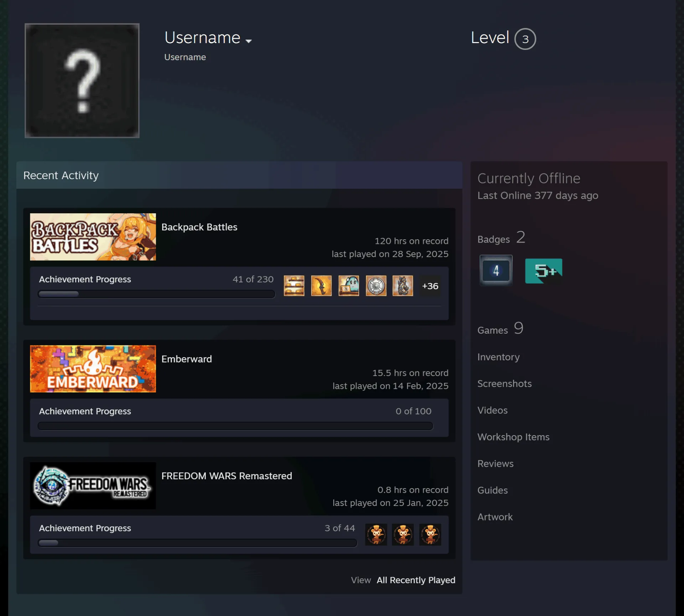Open the Guides link

493,490
